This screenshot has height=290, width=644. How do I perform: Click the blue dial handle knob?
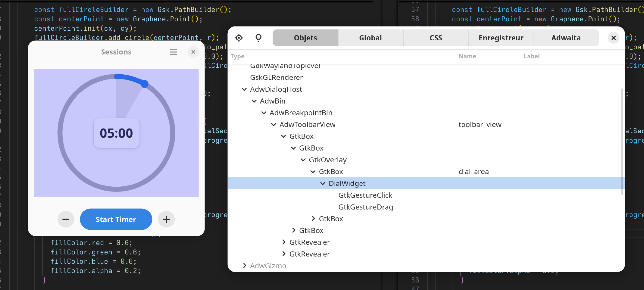[x=144, y=84]
